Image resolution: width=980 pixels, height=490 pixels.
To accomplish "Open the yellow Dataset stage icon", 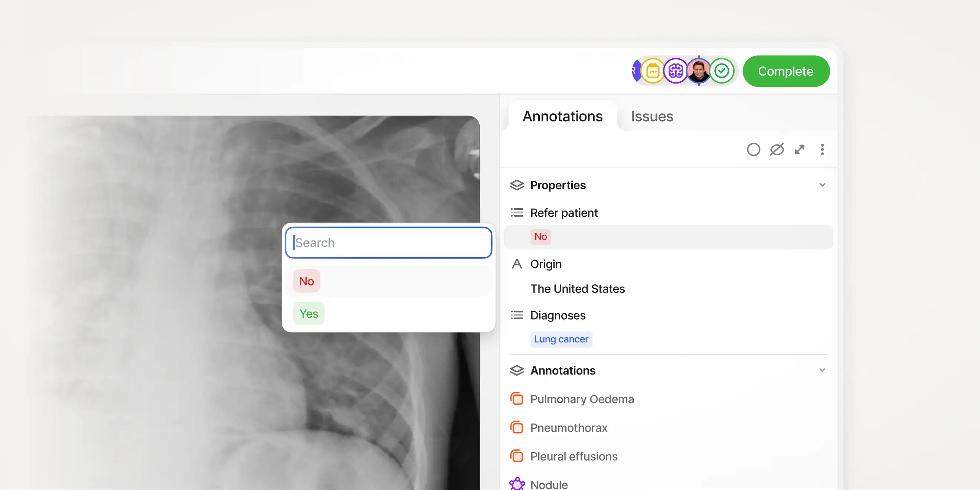I will (653, 71).
